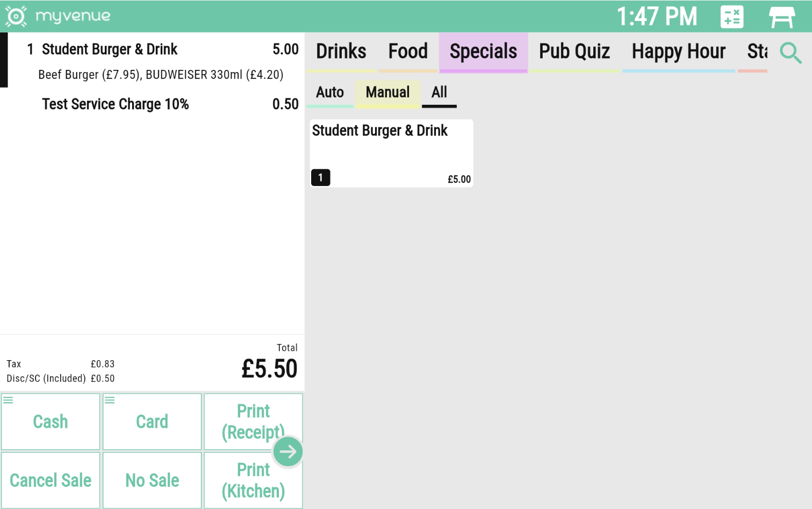
Task: Open the Cash button menu lines icon
Action: (x=9, y=400)
